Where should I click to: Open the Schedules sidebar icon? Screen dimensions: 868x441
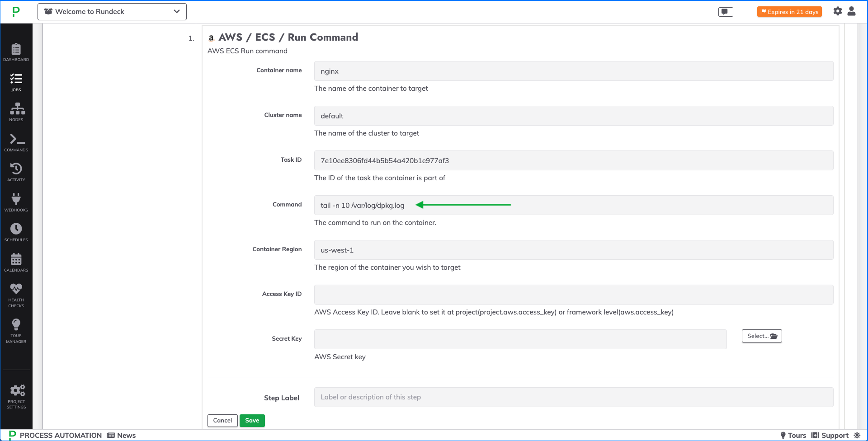click(16, 232)
